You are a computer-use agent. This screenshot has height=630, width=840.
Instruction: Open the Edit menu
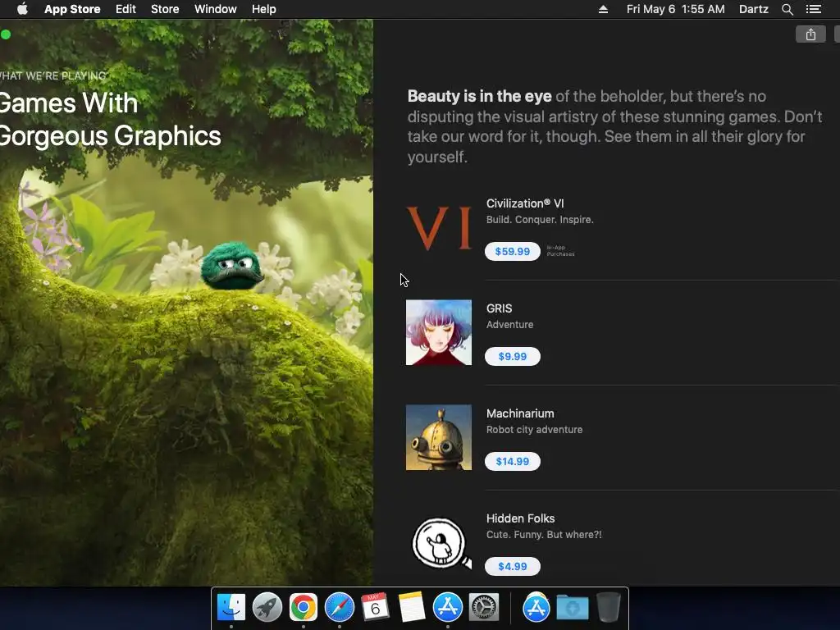[x=126, y=9]
